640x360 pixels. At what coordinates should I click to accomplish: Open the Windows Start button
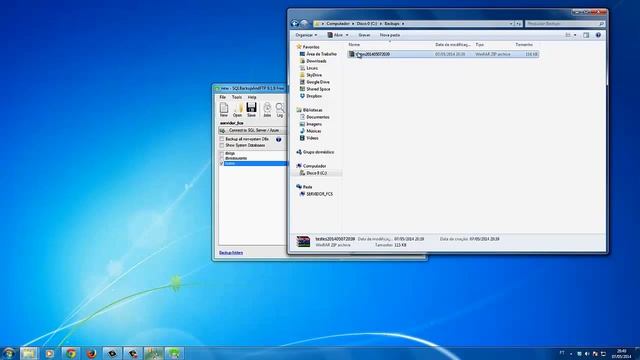click(x=9, y=353)
